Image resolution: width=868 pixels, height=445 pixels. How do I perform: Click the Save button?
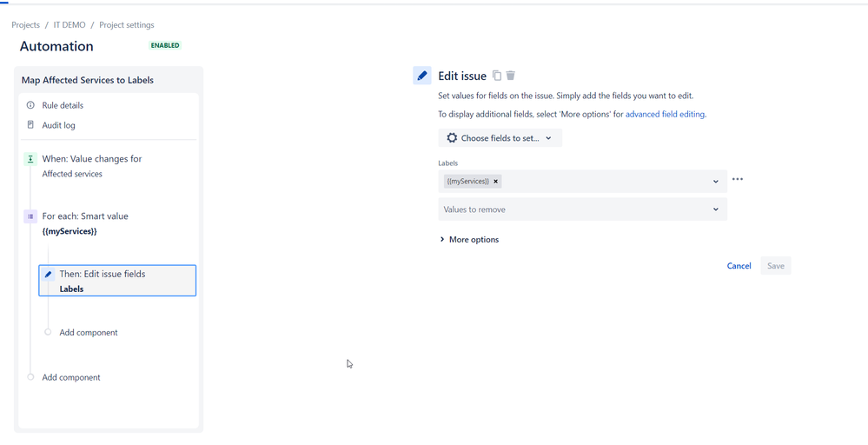(x=776, y=266)
